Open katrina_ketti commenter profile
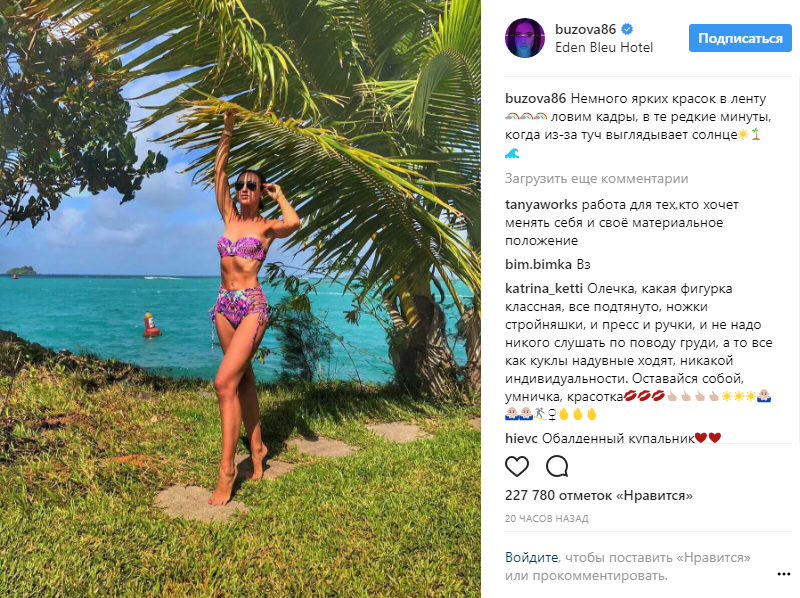Image resolution: width=800 pixels, height=598 pixels. pos(545,288)
